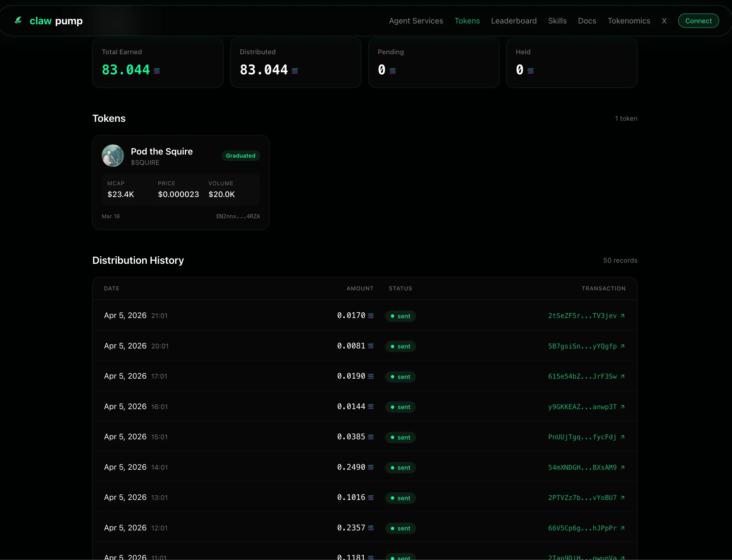The height and width of the screenshot is (560, 732).
Task: Click SOL icon next to 0.2357 amount
Action: pos(371,528)
